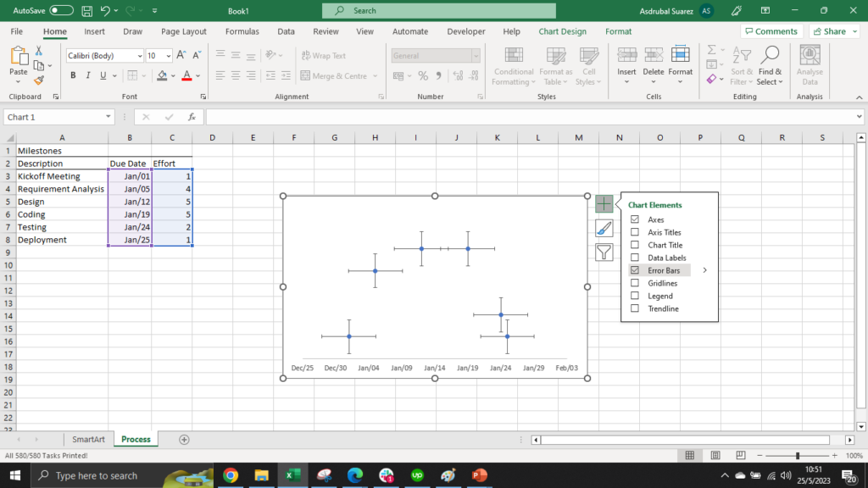Open the font size dropdown
This screenshot has height=488, width=868.
click(169, 55)
